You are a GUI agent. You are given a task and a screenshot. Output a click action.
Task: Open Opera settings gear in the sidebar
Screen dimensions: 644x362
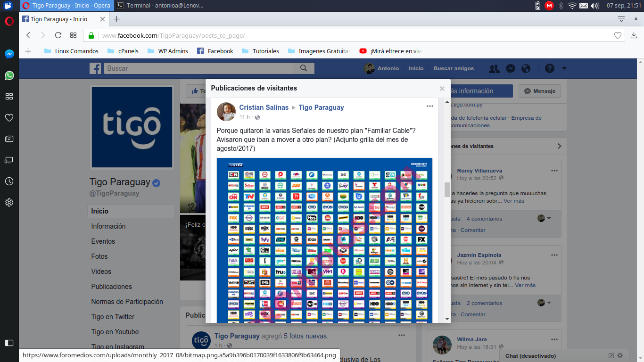pyautogui.click(x=9, y=203)
